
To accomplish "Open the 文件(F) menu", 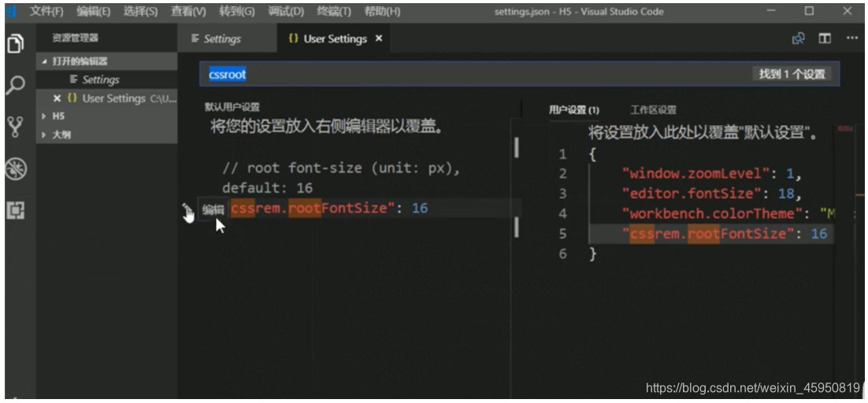I will 46,11.
